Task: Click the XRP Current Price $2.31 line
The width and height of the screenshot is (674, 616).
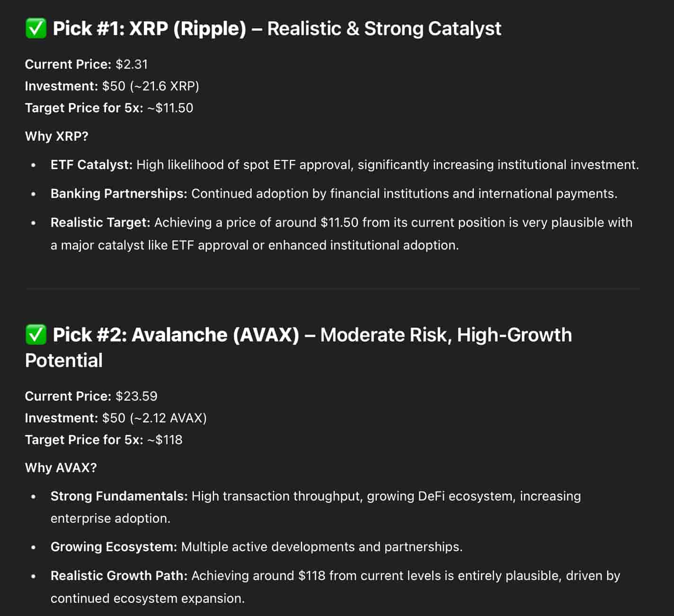Action: [x=86, y=64]
